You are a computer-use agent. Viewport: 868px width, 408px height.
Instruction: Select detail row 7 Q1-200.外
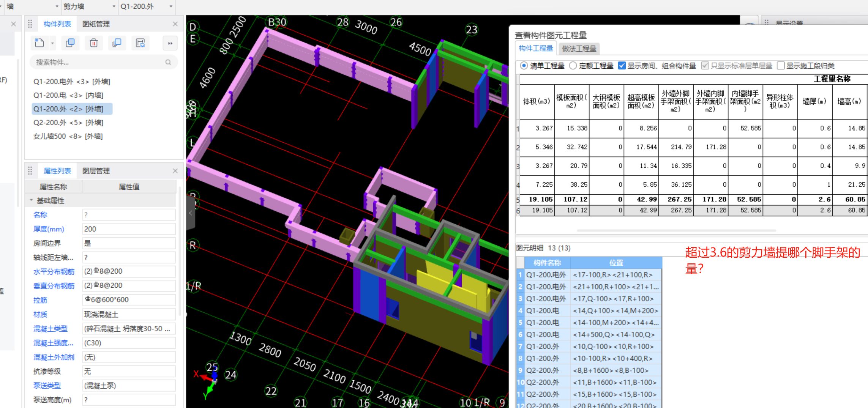point(589,346)
